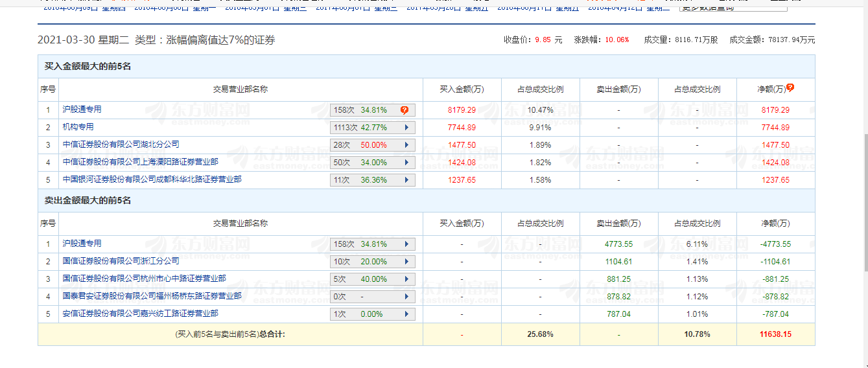Click buy amount 1477.50 in 买入金额 column
The height and width of the screenshot is (368, 868).
[x=462, y=145]
